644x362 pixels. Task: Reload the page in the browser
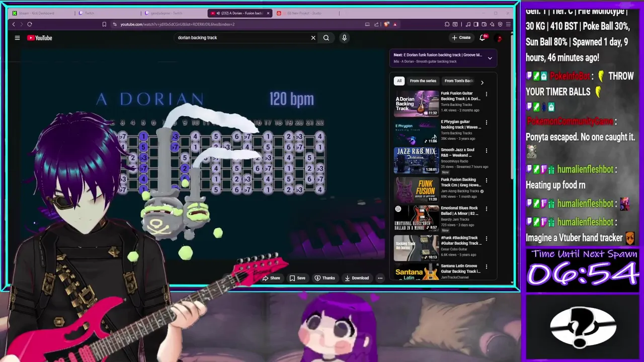pyautogui.click(x=30, y=24)
